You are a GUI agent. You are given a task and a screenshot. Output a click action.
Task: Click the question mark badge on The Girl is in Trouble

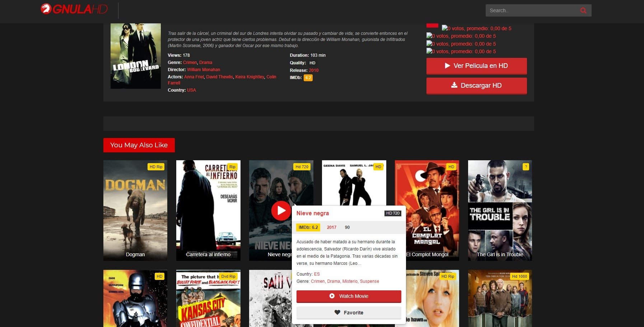click(x=526, y=167)
